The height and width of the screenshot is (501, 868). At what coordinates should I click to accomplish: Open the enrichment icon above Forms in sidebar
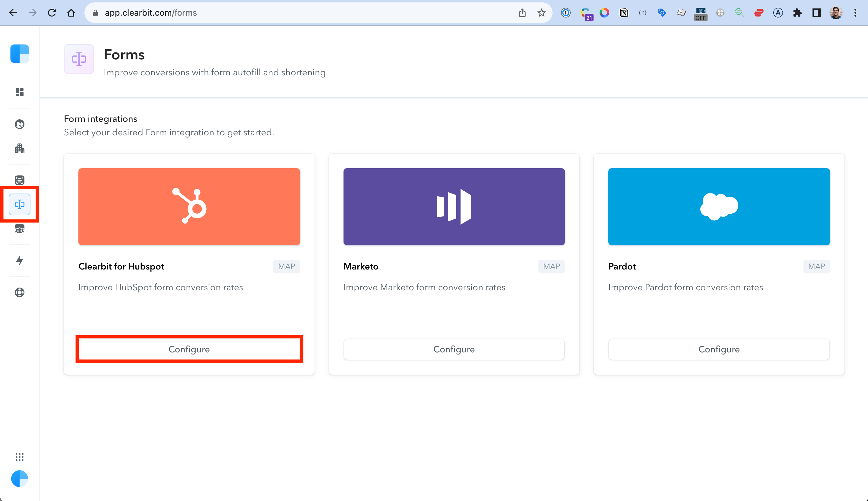tap(19, 180)
